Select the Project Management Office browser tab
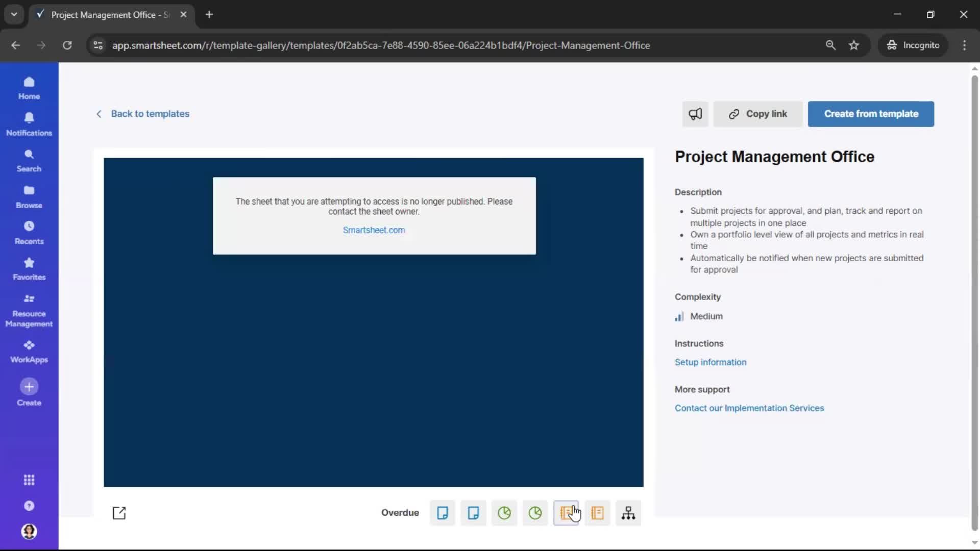This screenshot has width=980, height=551. [x=102, y=15]
